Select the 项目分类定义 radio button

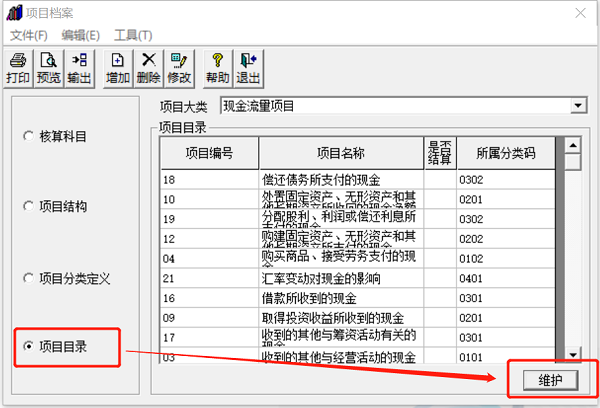point(29,278)
